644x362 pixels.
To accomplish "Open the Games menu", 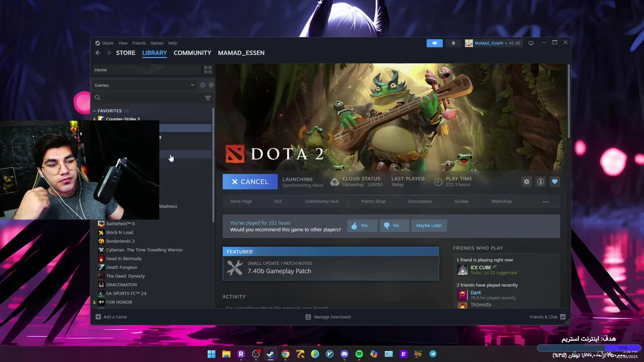I will pos(157,43).
